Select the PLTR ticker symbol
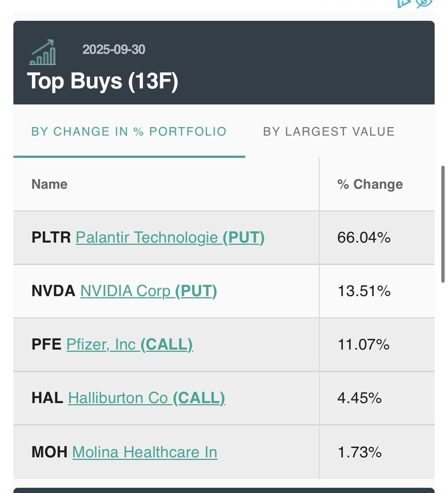 51,238
